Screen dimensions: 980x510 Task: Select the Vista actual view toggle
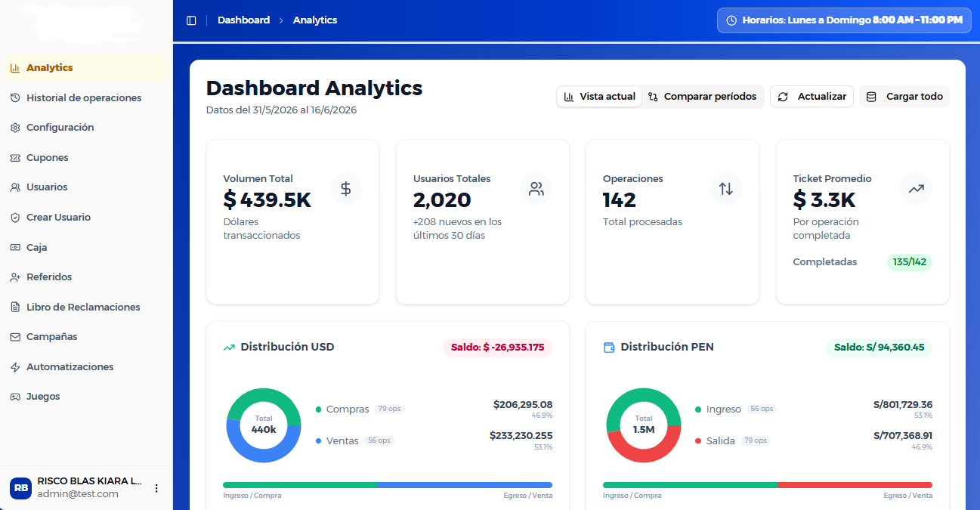pyautogui.click(x=599, y=97)
